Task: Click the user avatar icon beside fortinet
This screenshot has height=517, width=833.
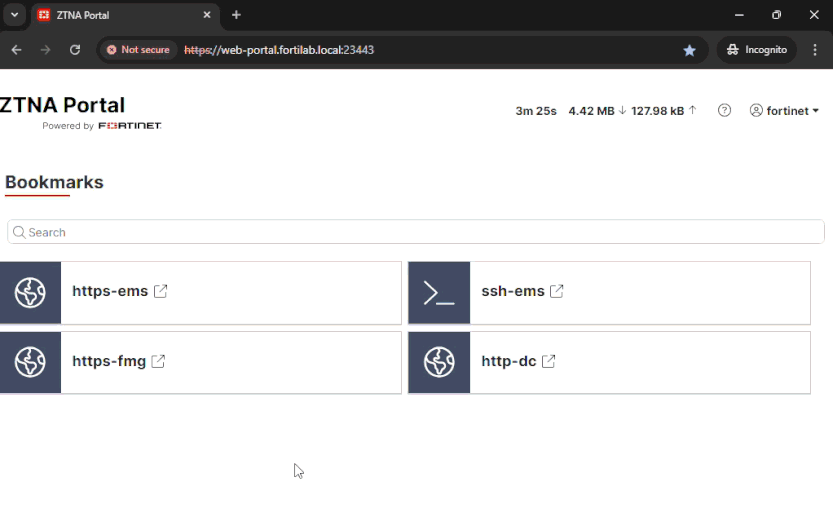Action: 756,110
